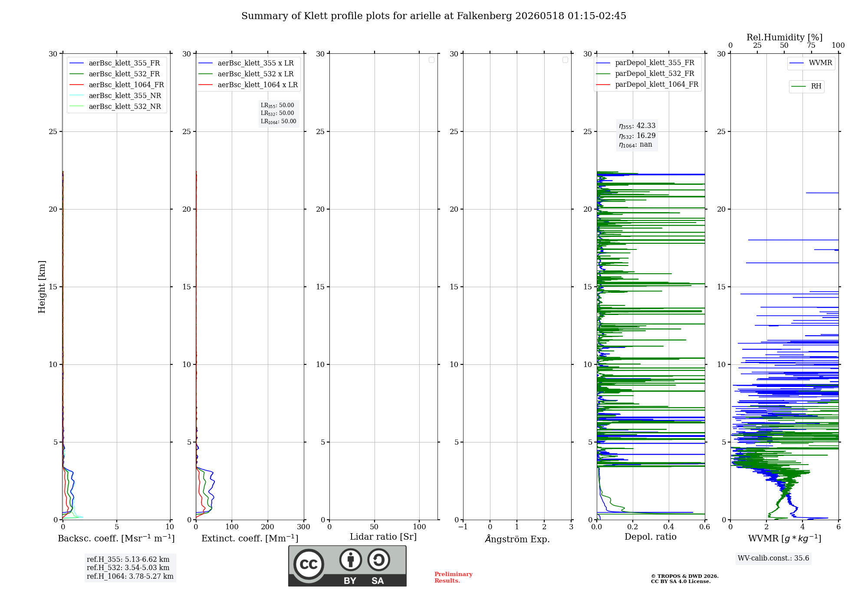Click the η532: 16.29 value

pyautogui.click(x=637, y=136)
